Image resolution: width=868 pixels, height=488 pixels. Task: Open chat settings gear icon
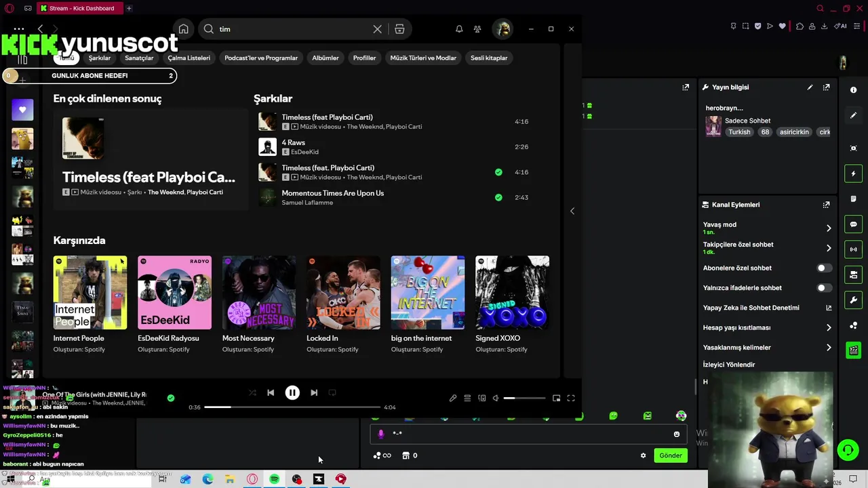(643, 455)
